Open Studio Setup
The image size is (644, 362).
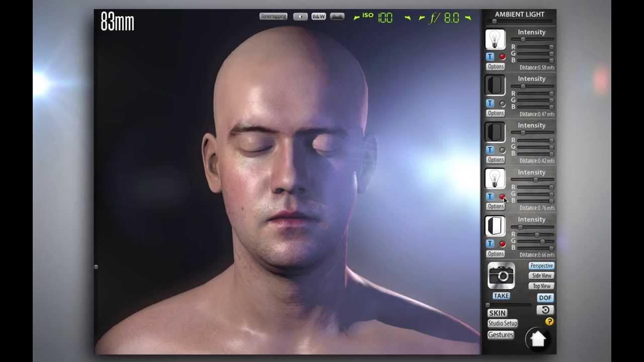(503, 323)
